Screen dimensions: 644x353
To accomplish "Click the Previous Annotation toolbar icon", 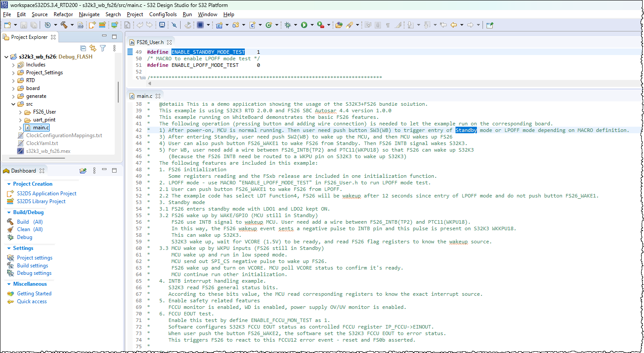I will click(427, 25).
